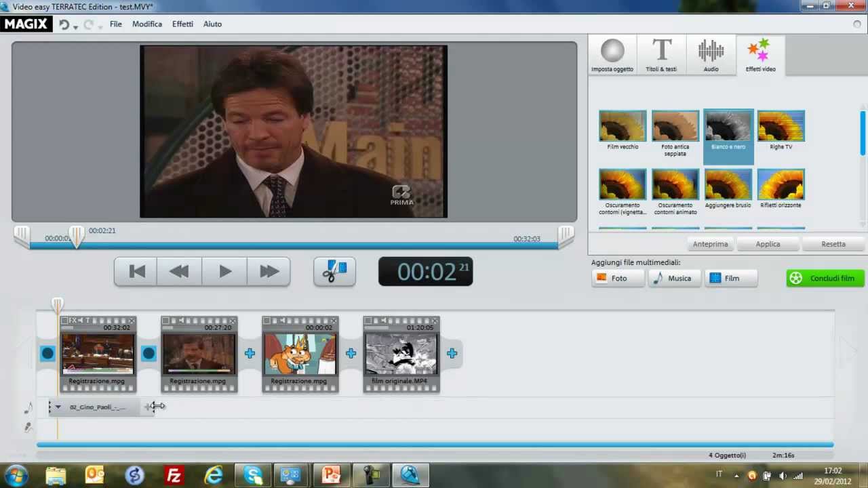Select the Effetti video tab
The height and width of the screenshot is (488, 868).
click(x=760, y=55)
